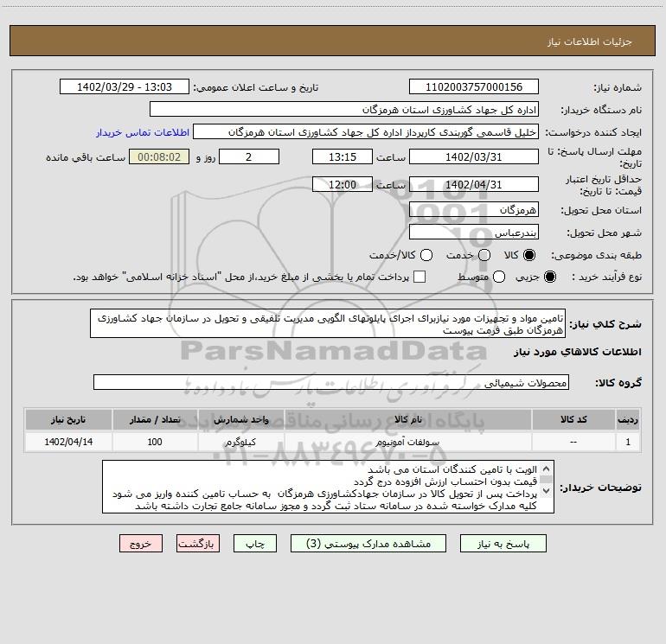This screenshot has height=644, width=666.
Task: Click the delivery province field هرمزگان
Action: pyautogui.click(x=474, y=210)
